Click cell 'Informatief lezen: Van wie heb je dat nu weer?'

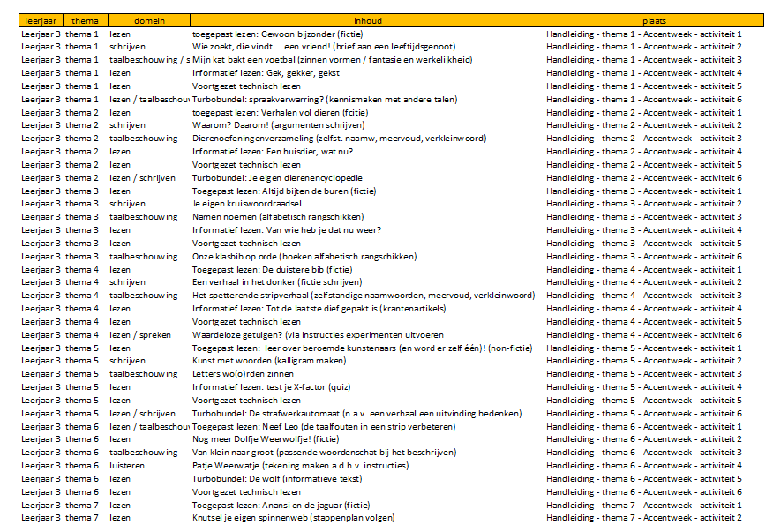(287, 229)
